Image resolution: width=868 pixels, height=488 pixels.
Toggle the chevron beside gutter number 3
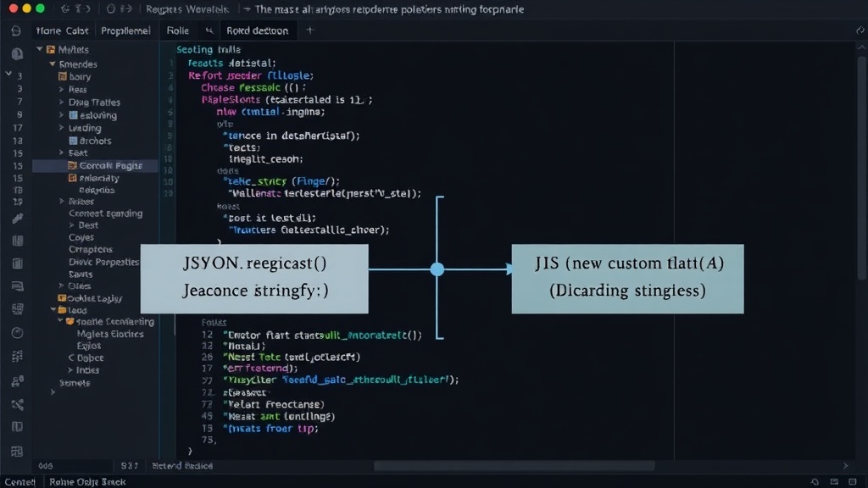8,74
